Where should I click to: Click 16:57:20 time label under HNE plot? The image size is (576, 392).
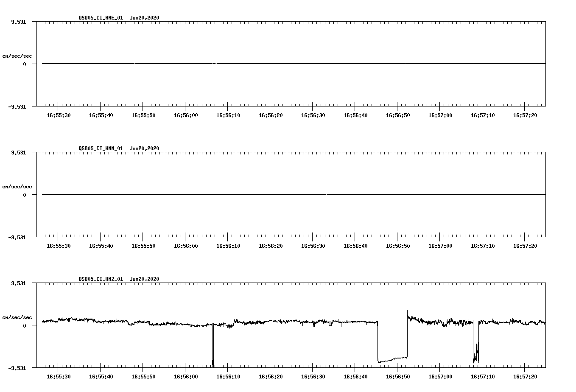point(525,115)
